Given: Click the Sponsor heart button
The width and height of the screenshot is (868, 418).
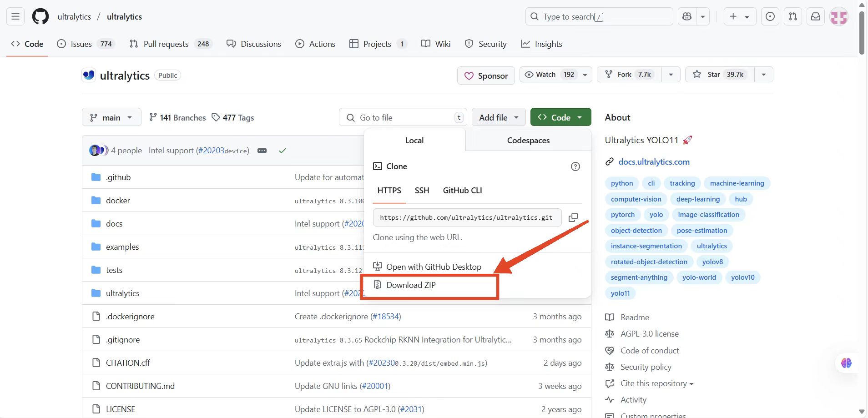Looking at the screenshot, I should [x=486, y=76].
